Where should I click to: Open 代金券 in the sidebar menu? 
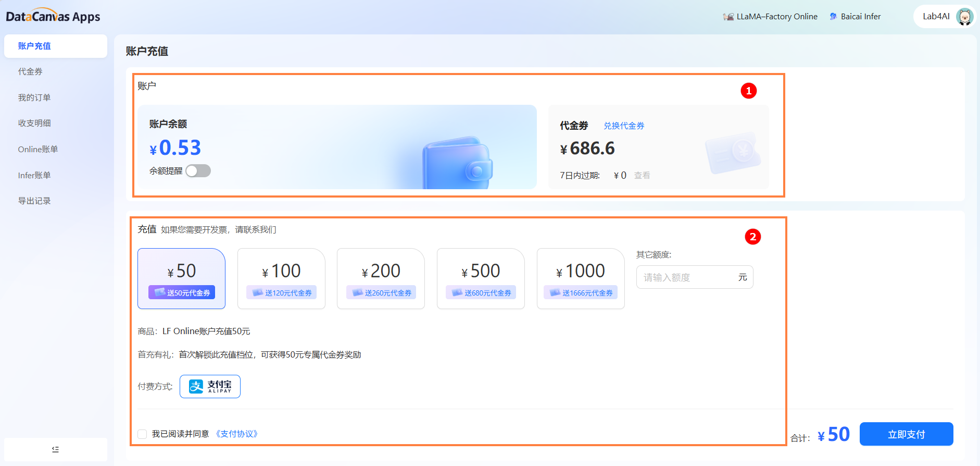(x=30, y=71)
